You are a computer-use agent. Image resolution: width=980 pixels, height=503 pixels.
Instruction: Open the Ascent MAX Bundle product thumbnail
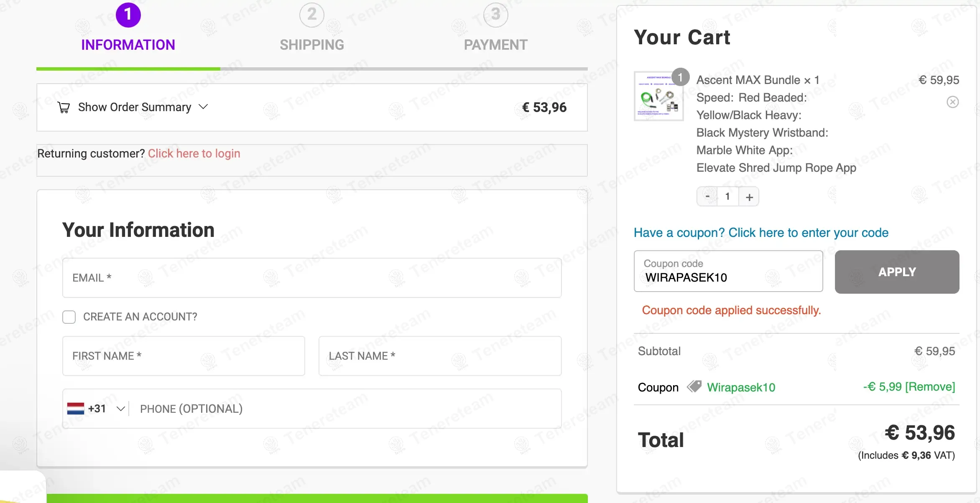coord(658,96)
